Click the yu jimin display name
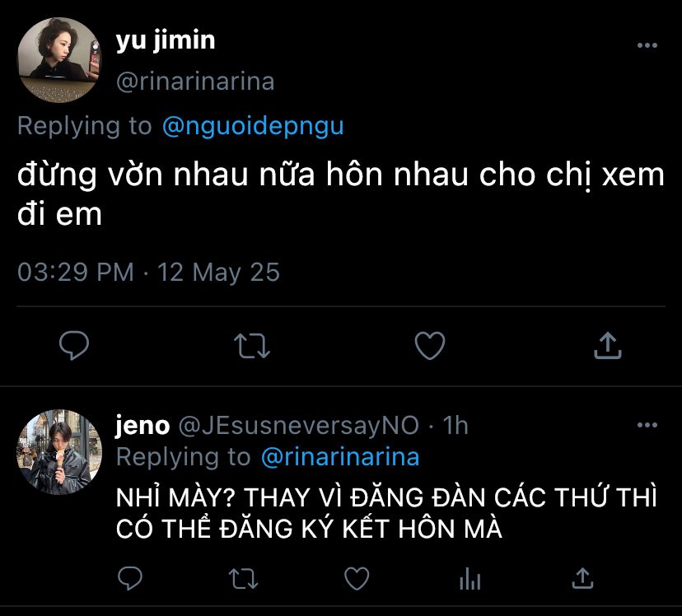This screenshot has width=682, height=616. 165,40
